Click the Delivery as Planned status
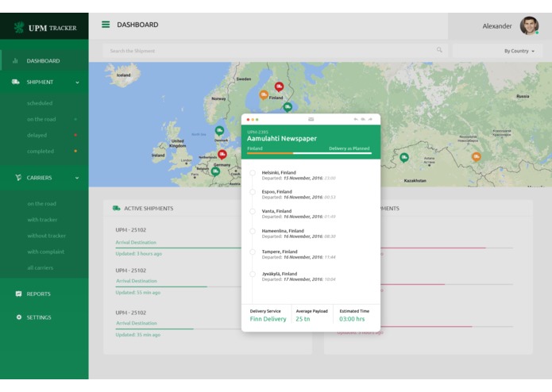The height and width of the screenshot is (392, 552). [x=349, y=148]
